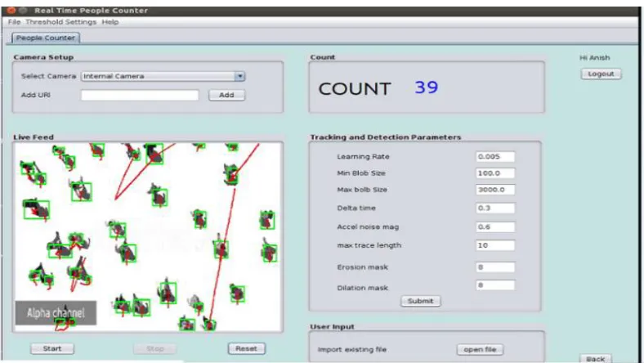Viewport: 644px width, 363px height.
Task: Click the count value 39
Action: coord(427,87)
